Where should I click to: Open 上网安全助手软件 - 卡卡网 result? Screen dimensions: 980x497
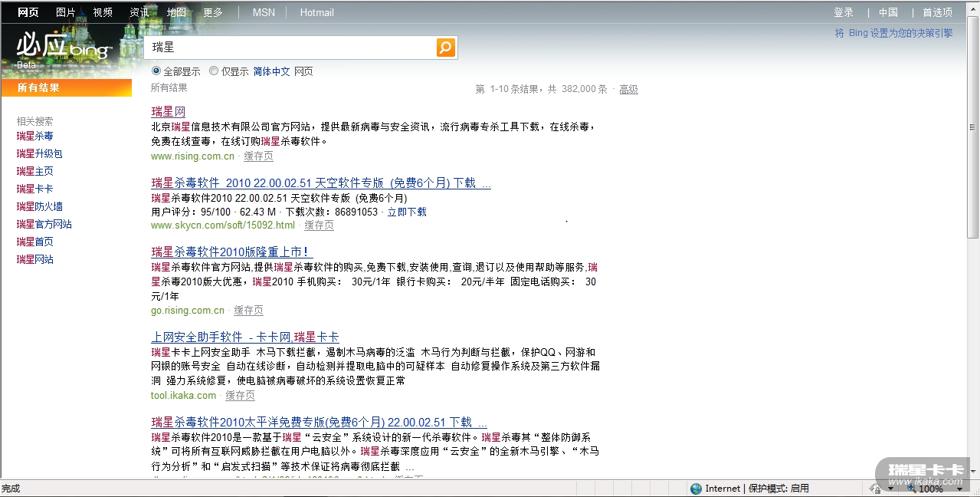[x=245, y=337]
